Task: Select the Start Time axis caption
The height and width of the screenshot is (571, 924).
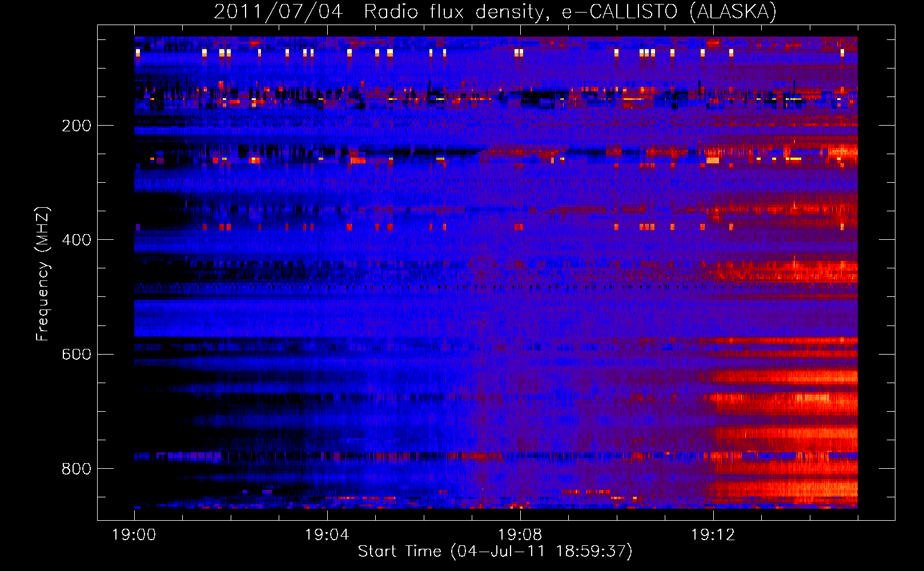Action: tap(495, 552)
